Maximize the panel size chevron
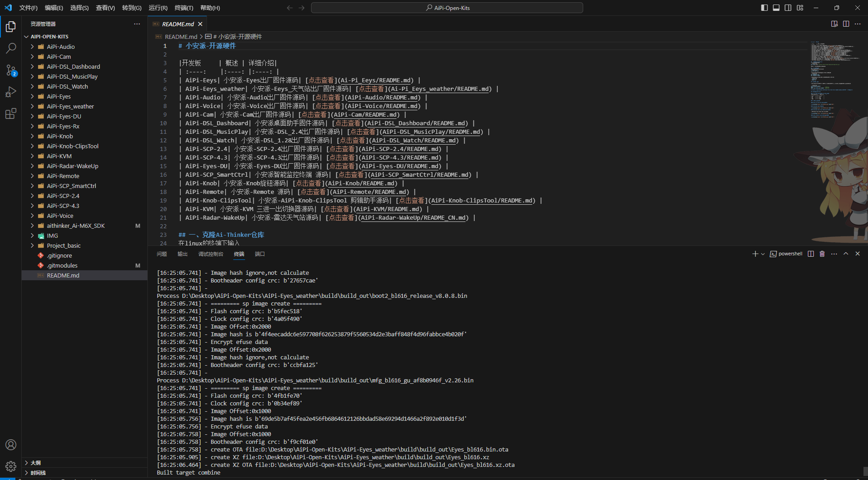 [846, 254]
